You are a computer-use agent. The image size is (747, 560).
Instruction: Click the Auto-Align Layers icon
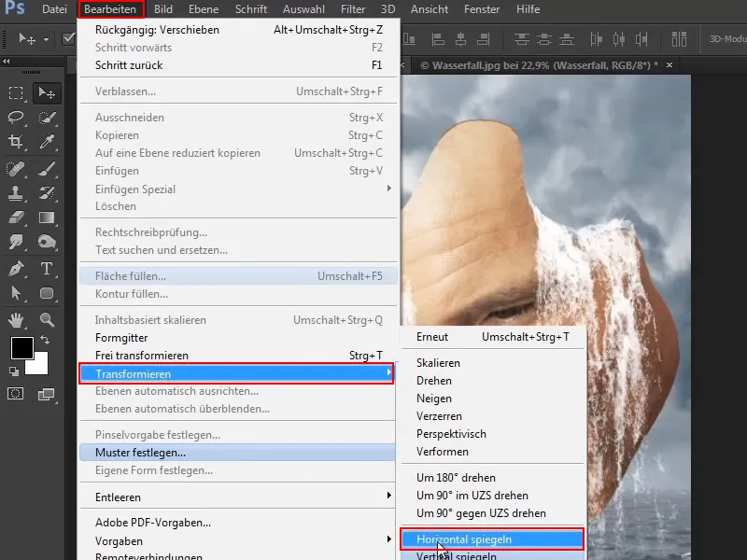679,39
